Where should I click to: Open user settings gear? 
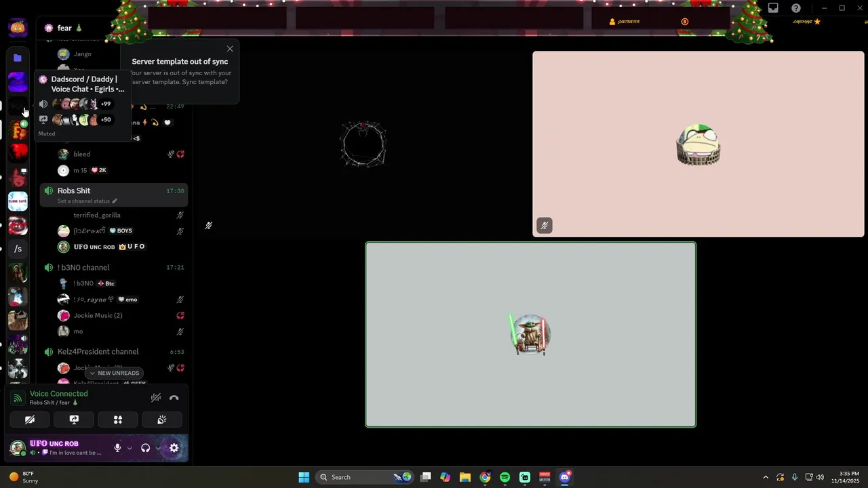174,448
